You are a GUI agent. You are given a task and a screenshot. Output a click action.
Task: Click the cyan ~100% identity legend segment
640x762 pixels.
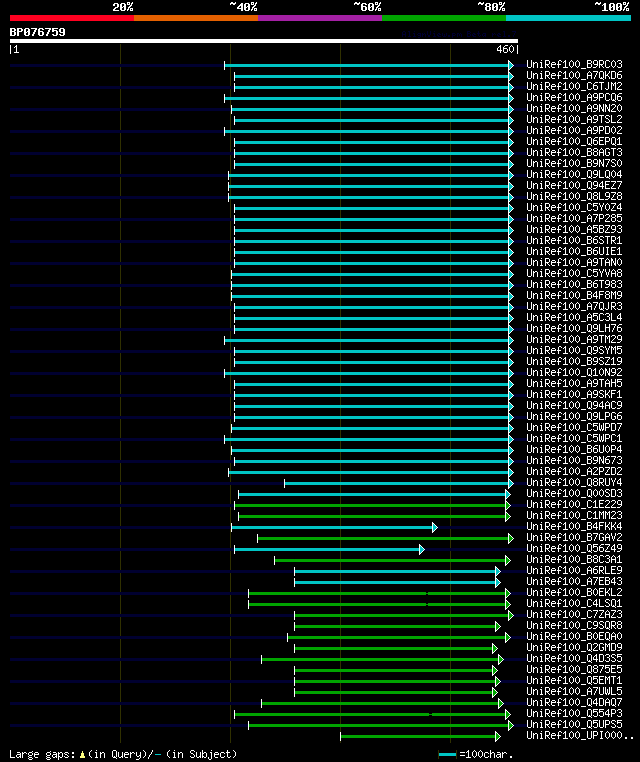pos(568,18)
